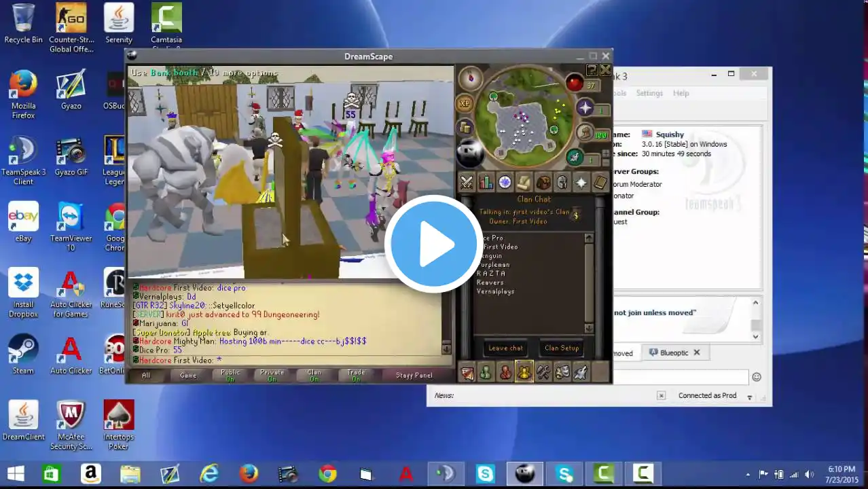Select the TeamViewer 10 desktop icon
This screenshot has width=868, height=489.
pos(71,228)
